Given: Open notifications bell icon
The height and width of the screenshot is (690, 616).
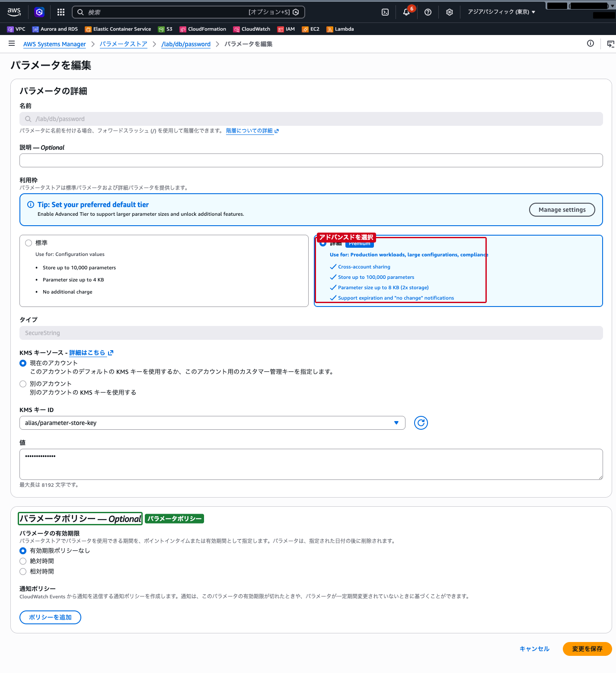Looking at the screenshot, I should pos(406,12).
